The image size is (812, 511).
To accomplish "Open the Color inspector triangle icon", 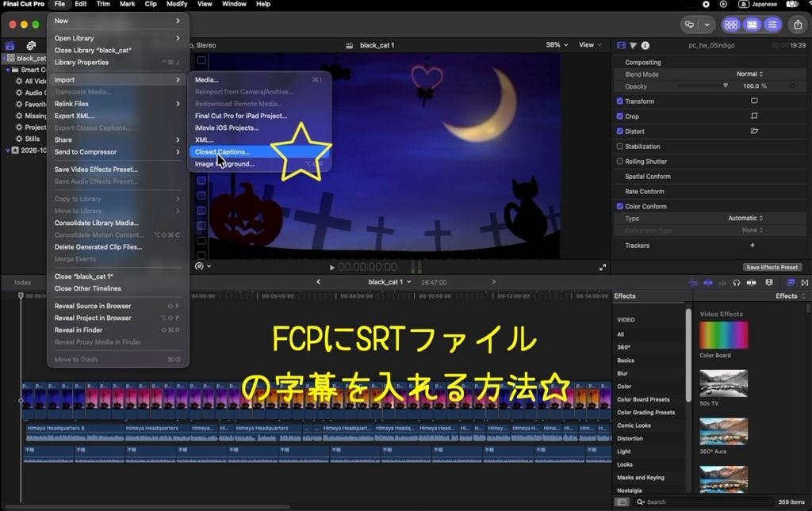I will tap(633, 45).
